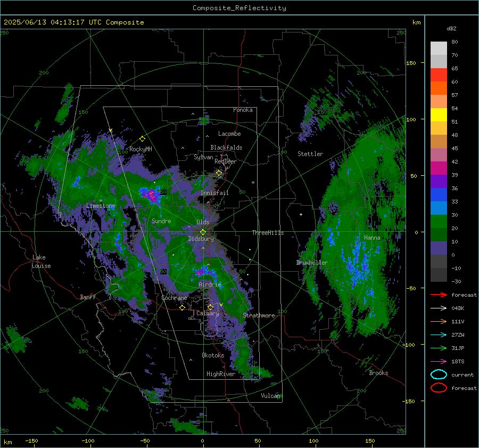The width and height of the screenshot is (479, 448).
Task: Click the yellow diamond marker above Calgary
Action: click(x=210, y=307)
